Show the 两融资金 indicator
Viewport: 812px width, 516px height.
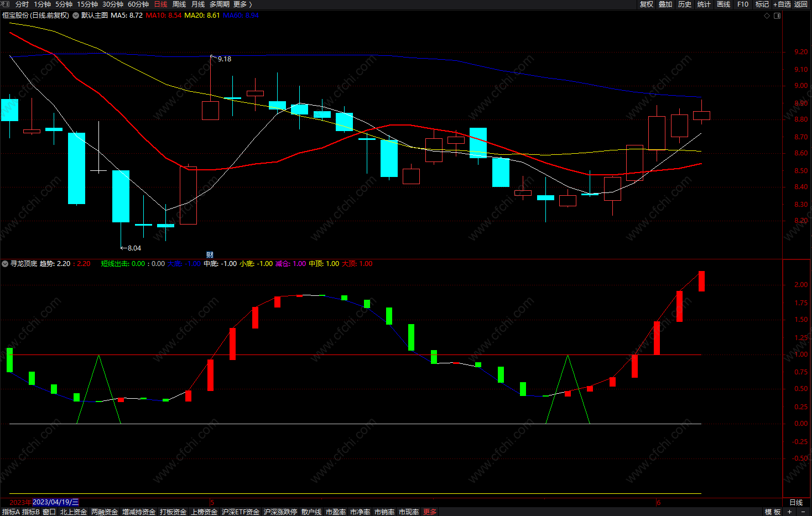tap(105, 512)
